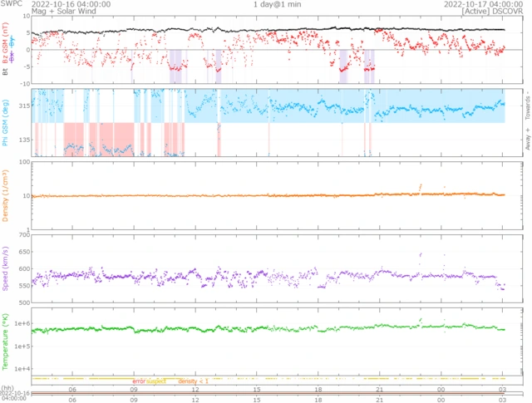Image resolution: width=532 pixels, height=403 pixels.
Task: Click the 'Away +' sector label
Action: click(525, 139)
